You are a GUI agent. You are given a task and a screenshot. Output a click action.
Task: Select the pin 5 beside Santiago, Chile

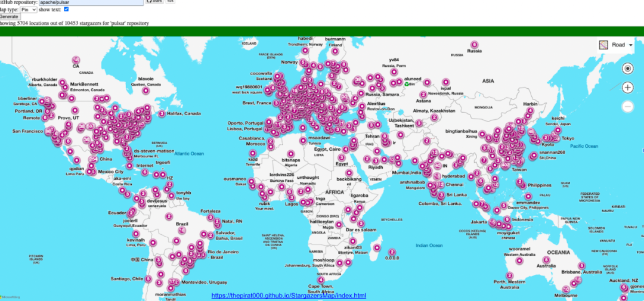tap(148, 279)
